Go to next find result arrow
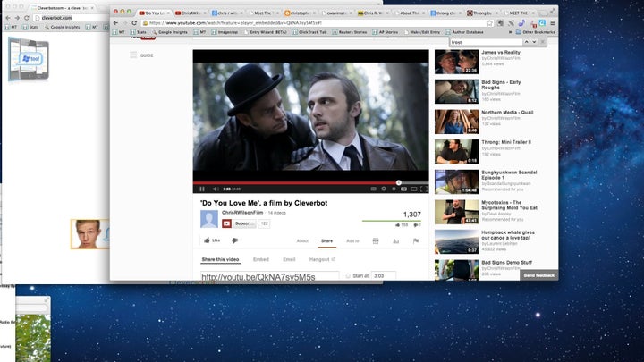This screenshot has width=644, height=362. pos(534,42)
